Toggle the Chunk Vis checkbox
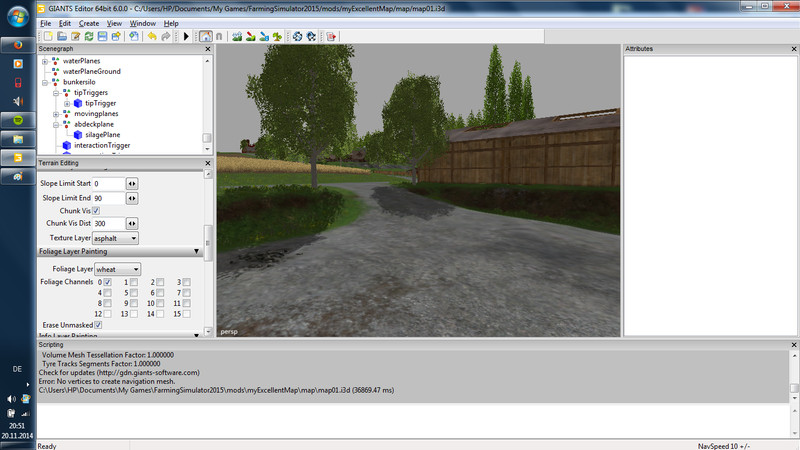 (96, 211)
